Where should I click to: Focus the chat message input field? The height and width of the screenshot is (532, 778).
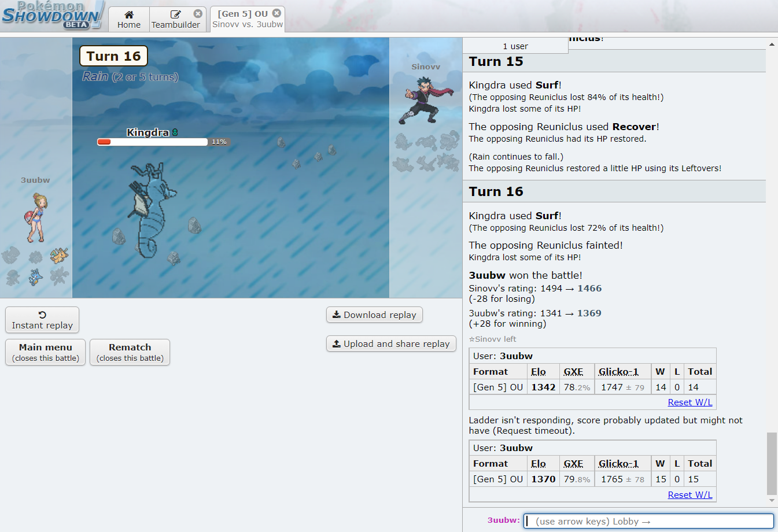click(648, 521)
